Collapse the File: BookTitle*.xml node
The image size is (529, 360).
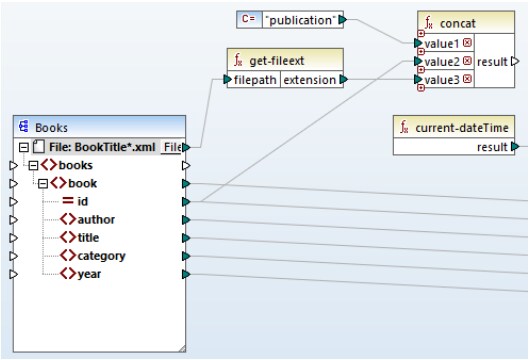coord(24,147)
